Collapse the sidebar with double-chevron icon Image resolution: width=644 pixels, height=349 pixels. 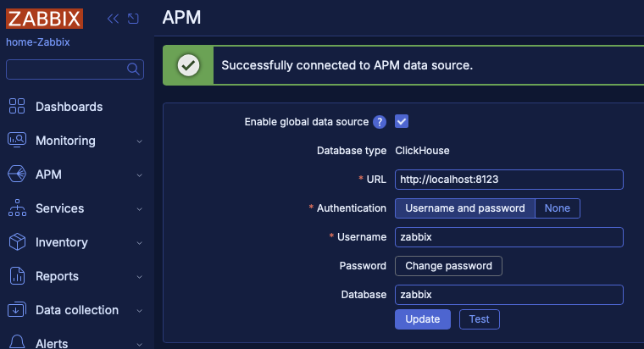coord(113,19)
